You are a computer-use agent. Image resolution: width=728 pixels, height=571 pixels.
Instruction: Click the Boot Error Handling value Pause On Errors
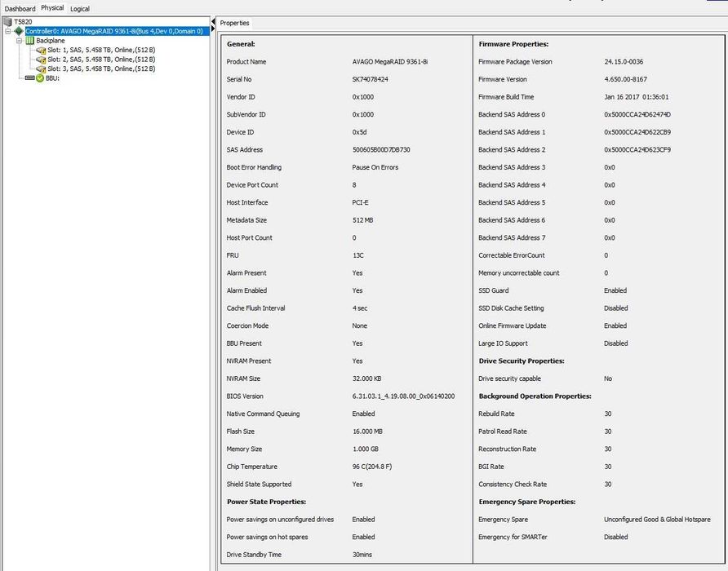click(x=375, y=167)
